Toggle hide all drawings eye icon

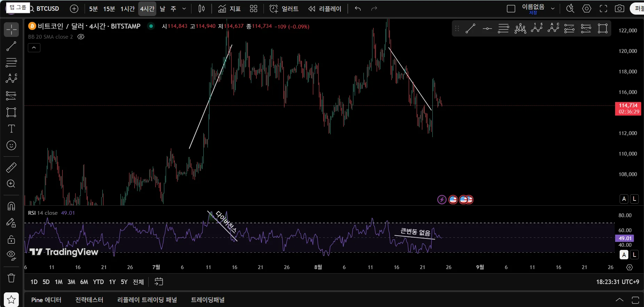click(x=11, y=255)
